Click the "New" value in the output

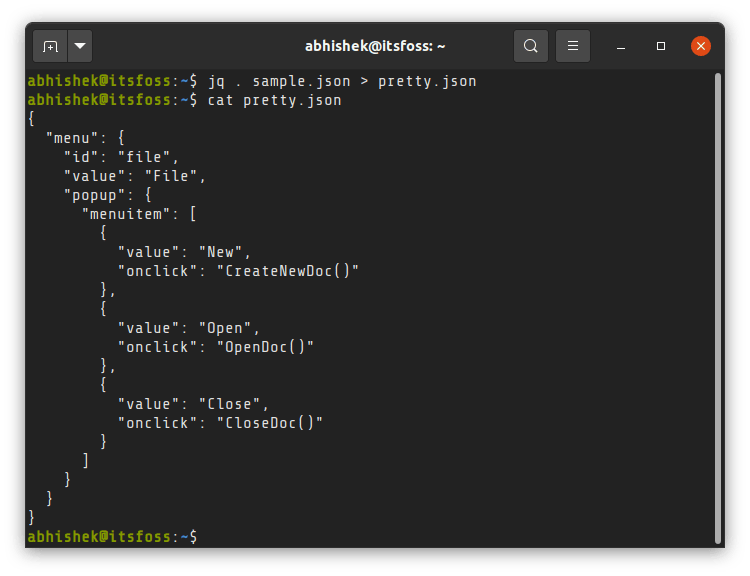(x=220, y=252)
